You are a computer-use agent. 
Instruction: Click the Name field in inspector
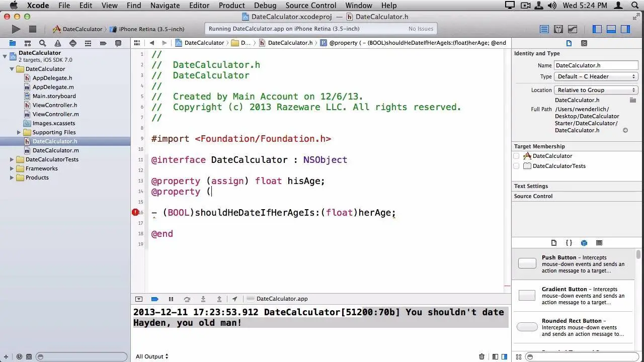(596, 65)
